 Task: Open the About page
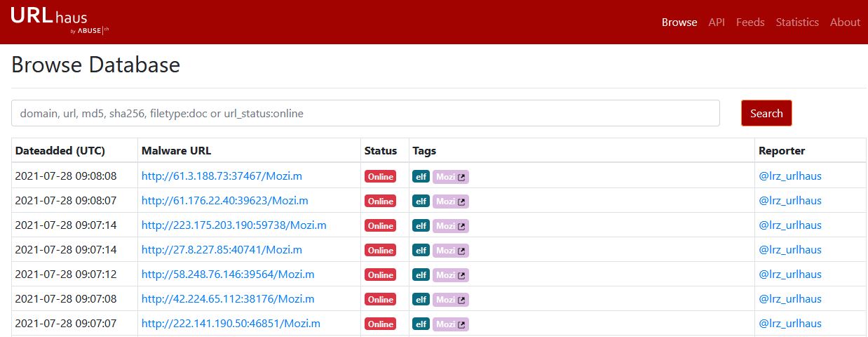tap(845, 22)
